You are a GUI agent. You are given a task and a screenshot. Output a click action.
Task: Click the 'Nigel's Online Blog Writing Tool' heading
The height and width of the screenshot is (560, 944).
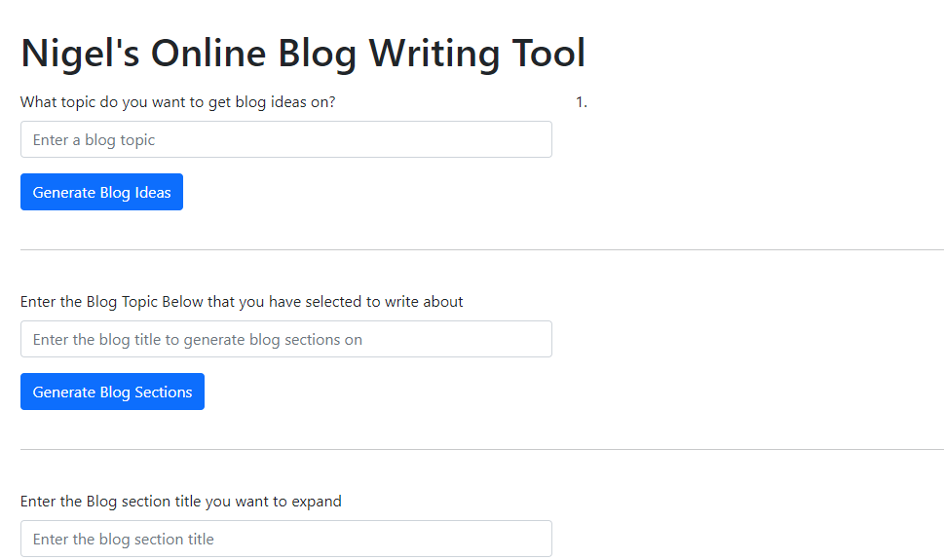coord(303,53)
